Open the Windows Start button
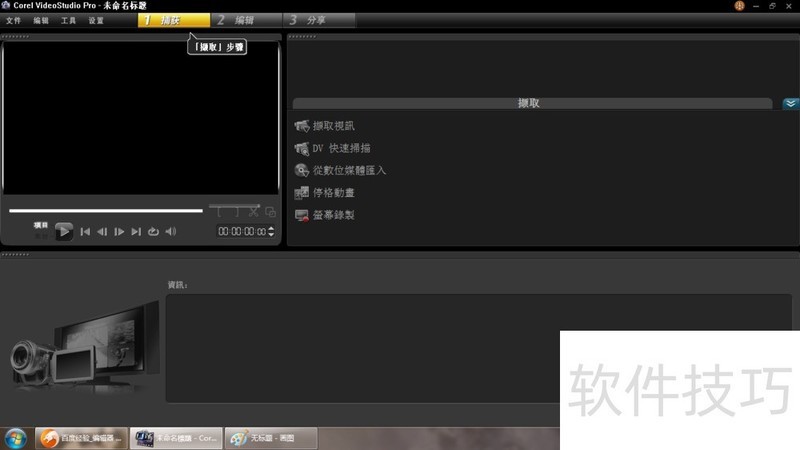Image resolution: width=800 pixels, height=450 pixels. pos(15,439)
